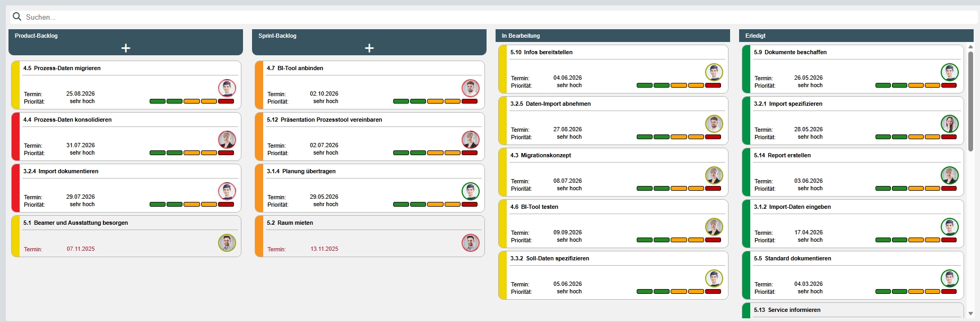Click the search magnifier icon

coord(17,16)
